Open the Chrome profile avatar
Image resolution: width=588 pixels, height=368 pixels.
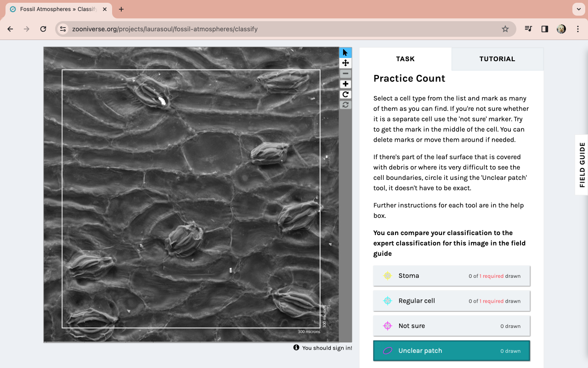(x=561, y=29)
